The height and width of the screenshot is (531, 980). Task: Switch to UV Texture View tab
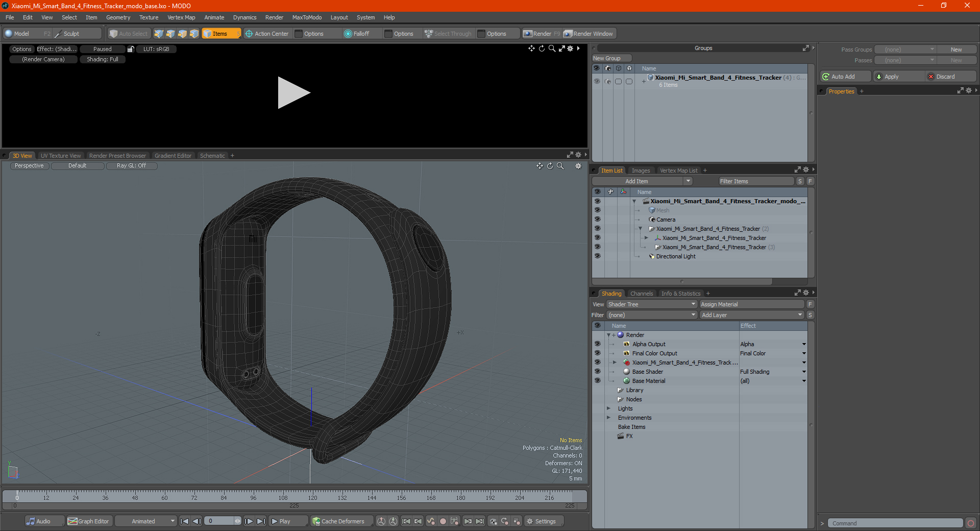coord(61,156)
